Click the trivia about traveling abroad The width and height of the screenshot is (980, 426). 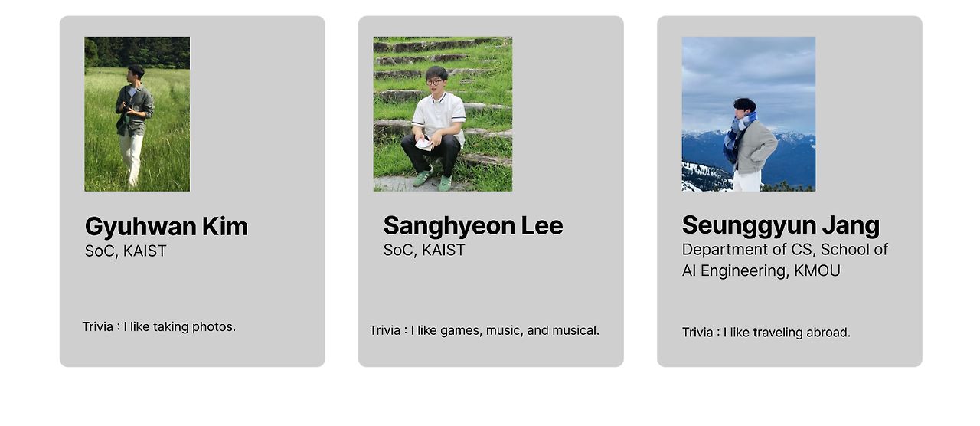click(x=766, y=333)
